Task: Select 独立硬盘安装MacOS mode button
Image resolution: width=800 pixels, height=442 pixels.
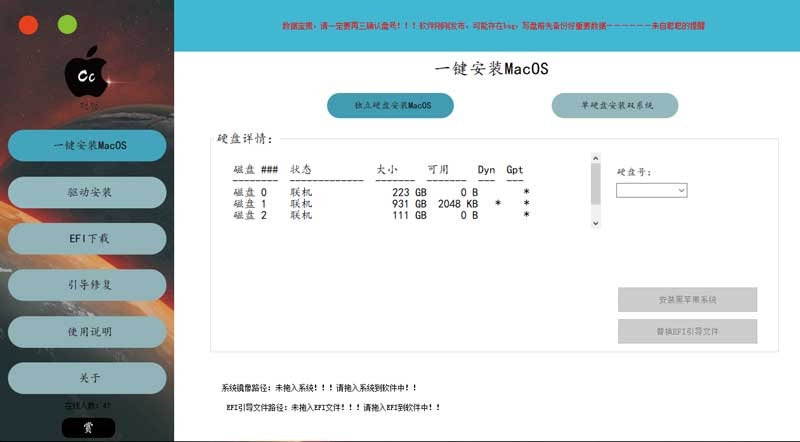Action: tap(390, 106)
